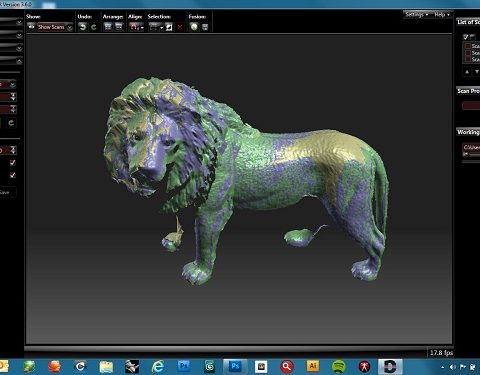Click the Redo arrow icon

click(x=94, y=27)
